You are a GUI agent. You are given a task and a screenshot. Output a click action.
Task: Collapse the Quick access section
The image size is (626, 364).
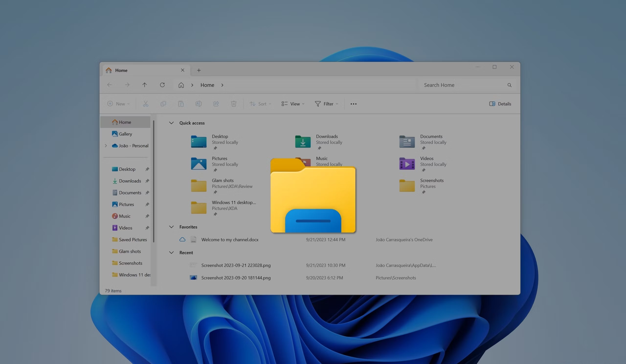[x=171, y=123]
